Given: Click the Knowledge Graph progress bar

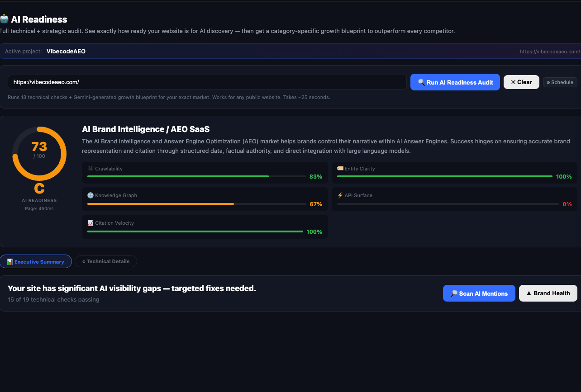Looking at the screenshot, I should (x=196, y=204).
